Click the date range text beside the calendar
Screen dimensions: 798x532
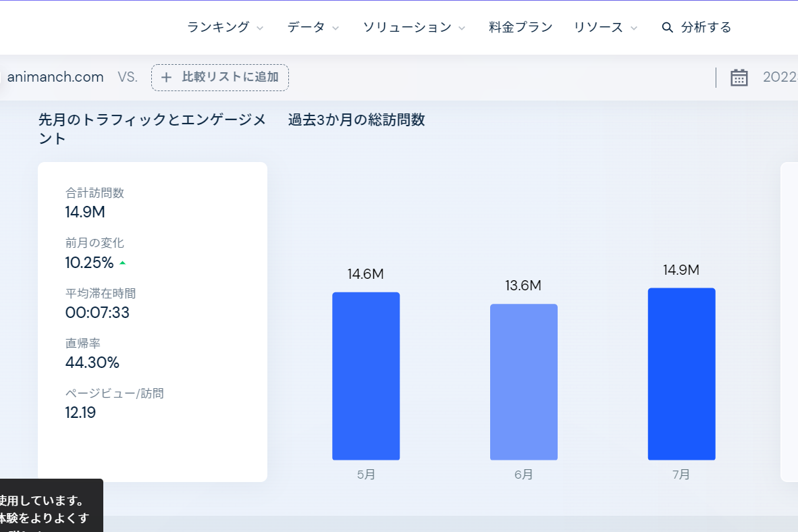tap(780, 77)
